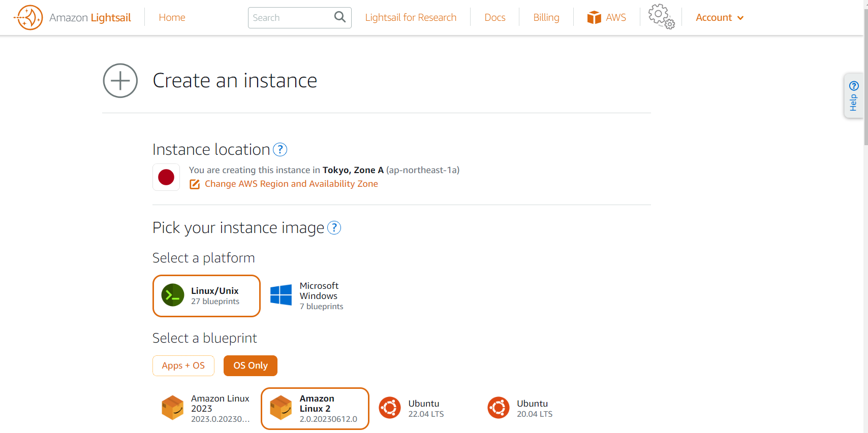Click the Amazon Lightsail logo icon
Screen dimensions: 868x433
point(29,18)
